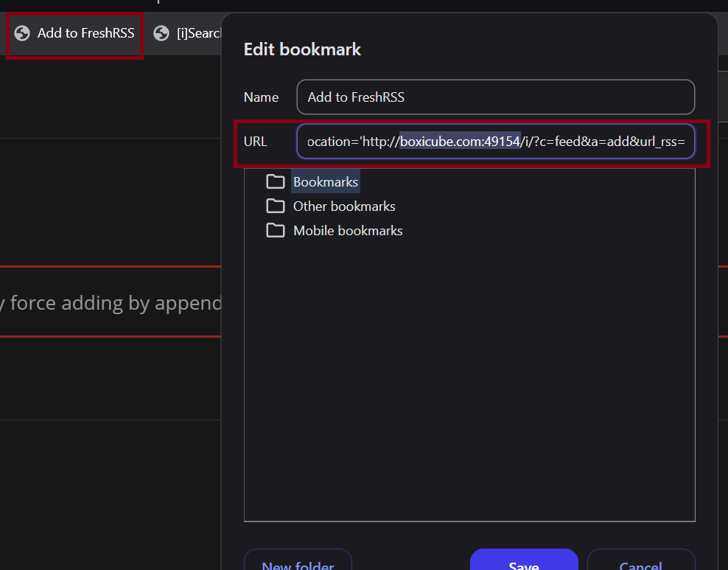
Task: Open the [i]Search bookmark in the bar
Action: tap(187, 33)
